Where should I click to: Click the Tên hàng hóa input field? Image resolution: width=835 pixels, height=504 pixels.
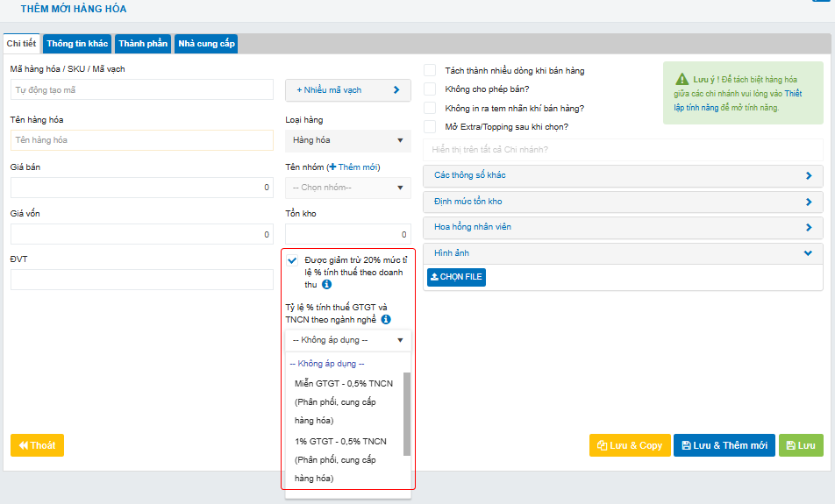pos(142,140)
